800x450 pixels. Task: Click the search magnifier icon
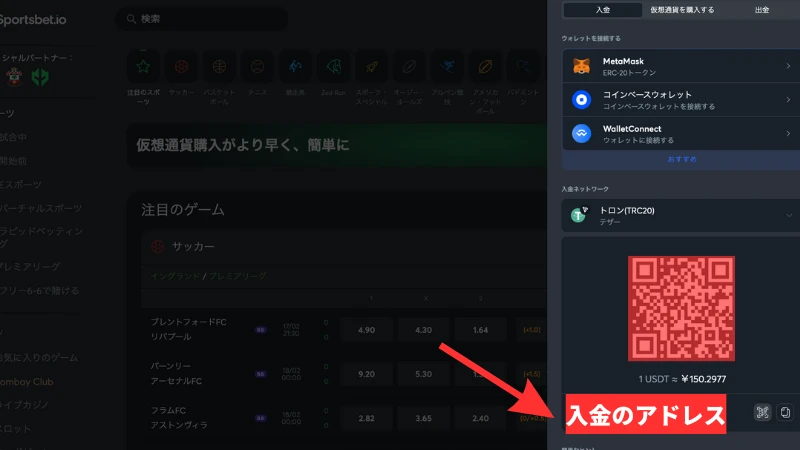(x=131, y=19)
